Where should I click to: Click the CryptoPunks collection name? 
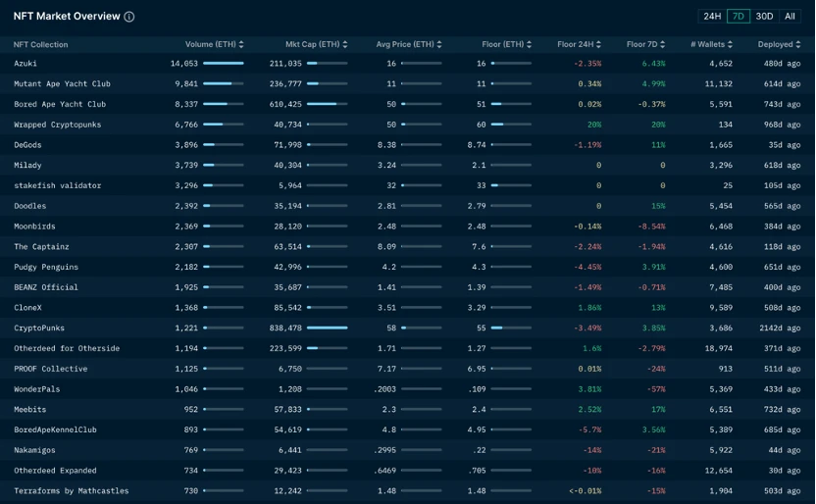[39, 328]
